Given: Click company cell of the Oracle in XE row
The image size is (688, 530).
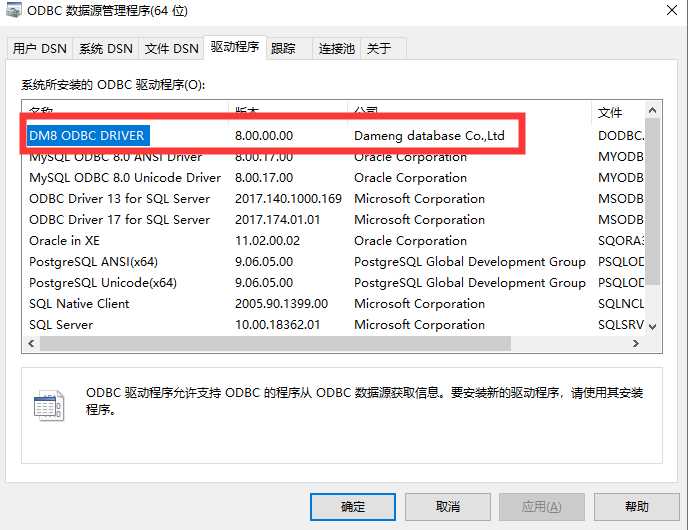Looking at the screenshot, I should [x=410, y=241].
